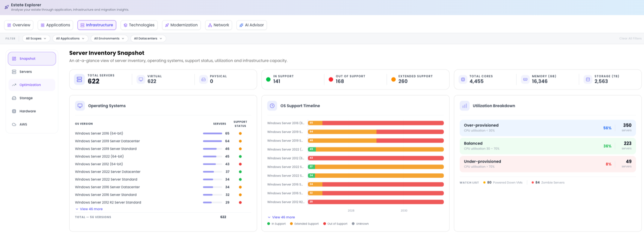The width and height of the screenshot is (644, 234).
Task: Go to the Modernization tab
Action: tap(181, 25)
